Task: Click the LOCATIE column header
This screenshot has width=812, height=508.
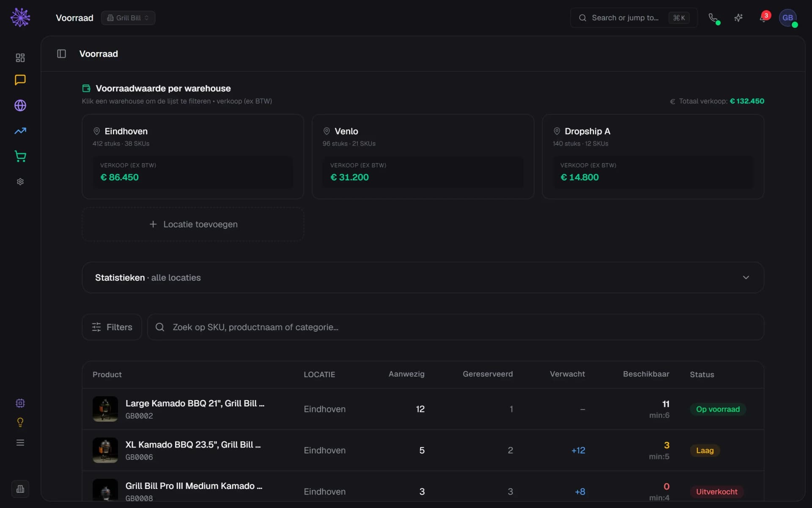Action: pos(319,375)
